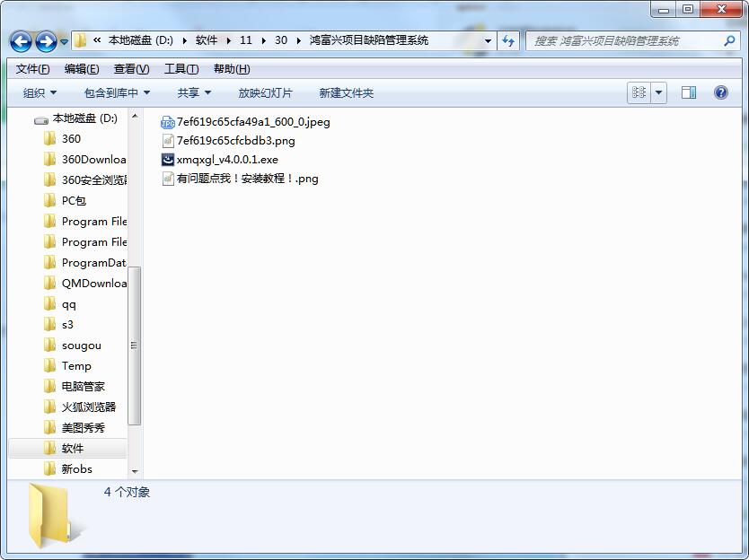Click the 放映幻灯片 button

[x=265, y=93]
